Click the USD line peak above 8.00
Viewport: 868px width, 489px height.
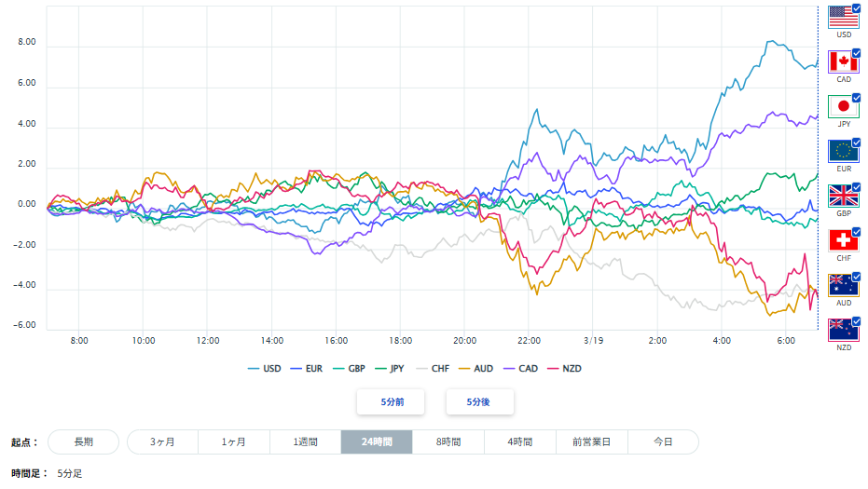(x=771, y=42)
